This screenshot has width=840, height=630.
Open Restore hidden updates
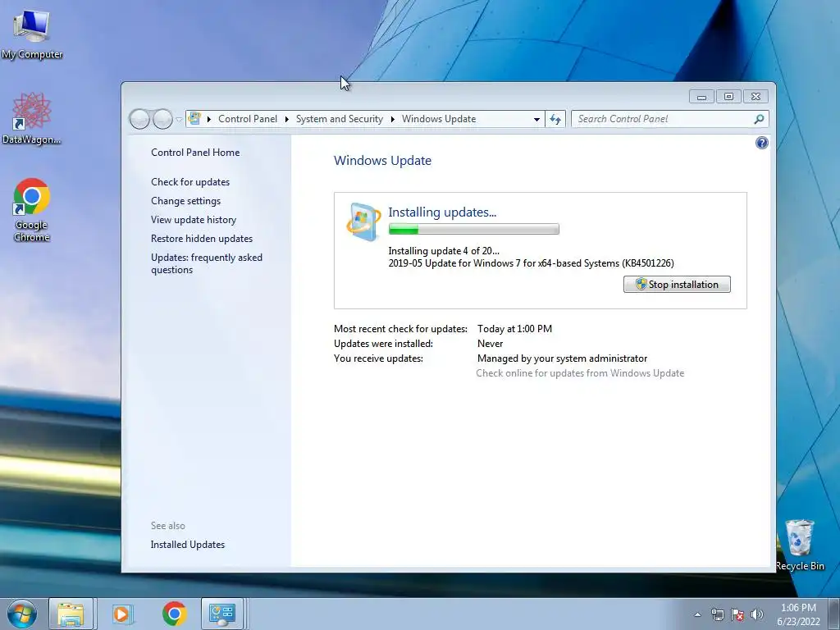tap(202, 239)
